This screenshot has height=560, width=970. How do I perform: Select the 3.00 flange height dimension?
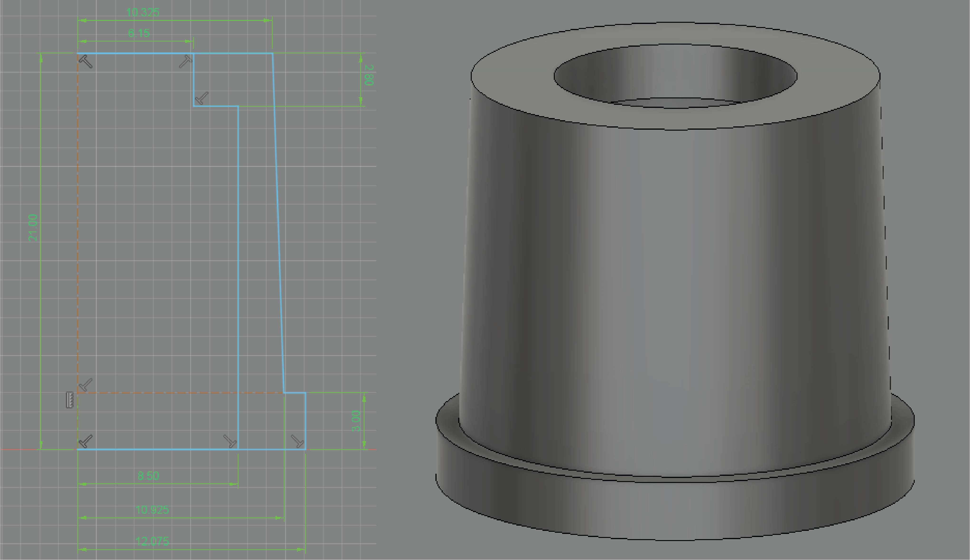coord(356,421)
